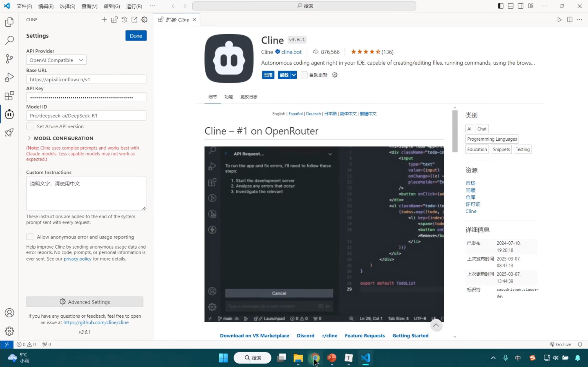Open the overflow menu in menu bar
The image size is (588, 367).
[x=152, y=6]
